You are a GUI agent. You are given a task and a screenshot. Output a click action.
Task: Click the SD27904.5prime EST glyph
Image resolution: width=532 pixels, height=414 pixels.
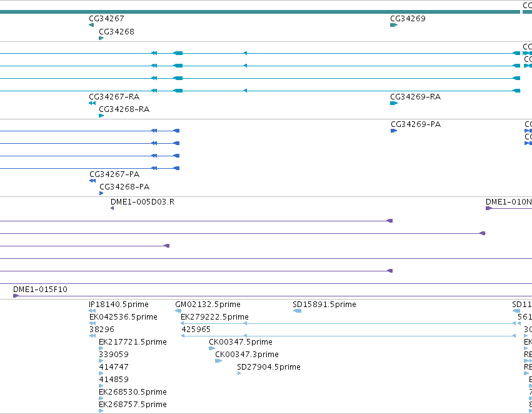239,373
